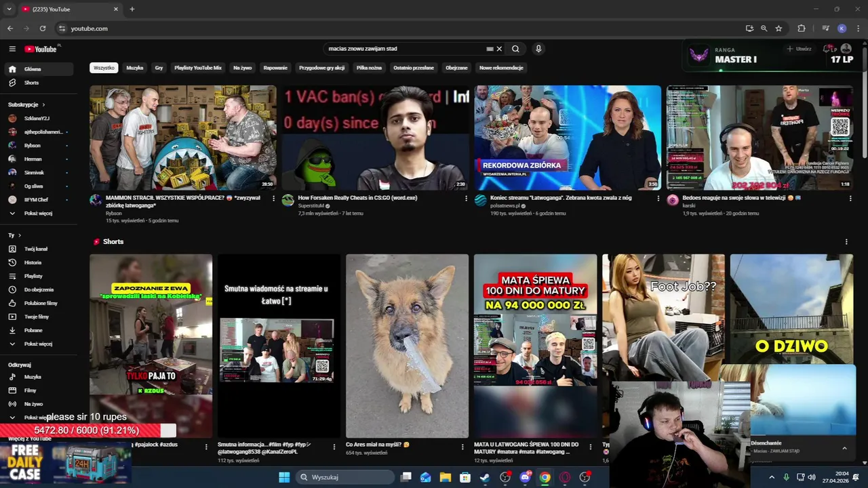
Task: Start voice search with the microphone
Action: click(x=538, y=49)
